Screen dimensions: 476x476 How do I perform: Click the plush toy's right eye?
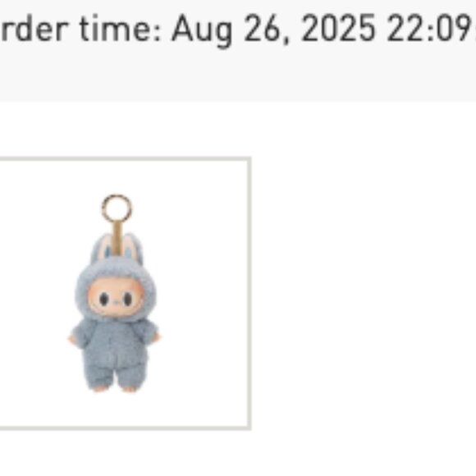[128, 300]
